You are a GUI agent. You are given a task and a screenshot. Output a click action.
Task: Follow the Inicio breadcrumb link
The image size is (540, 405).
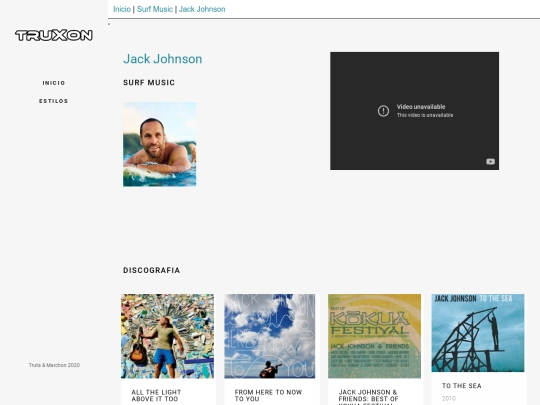click(x=122, y=9)
